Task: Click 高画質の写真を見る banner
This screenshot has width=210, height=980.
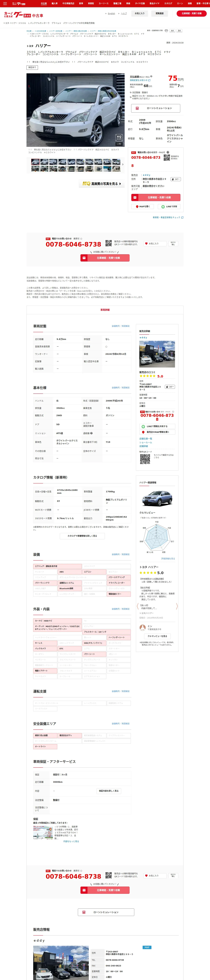Action: pyautogui.click(x=102, y=184)
